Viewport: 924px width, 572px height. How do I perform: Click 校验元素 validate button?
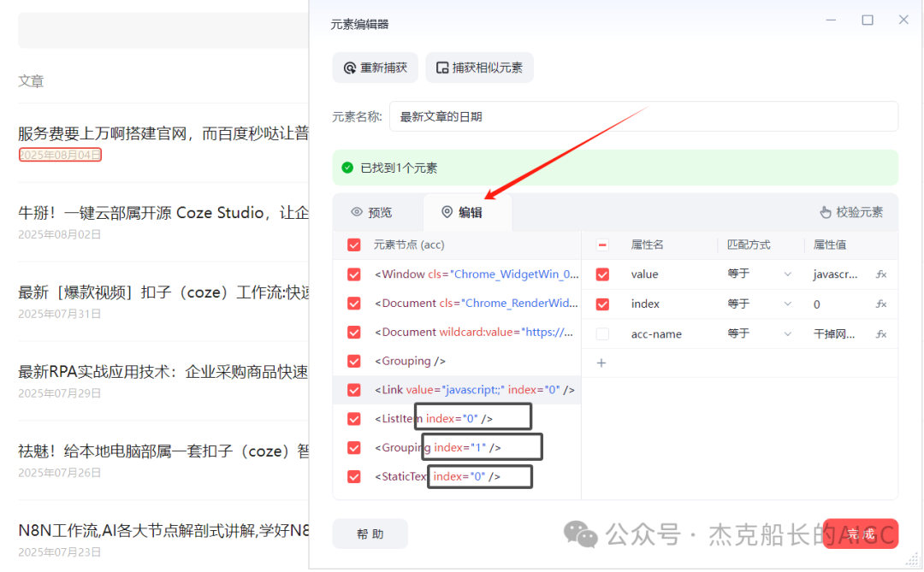[x=851, y=213]
